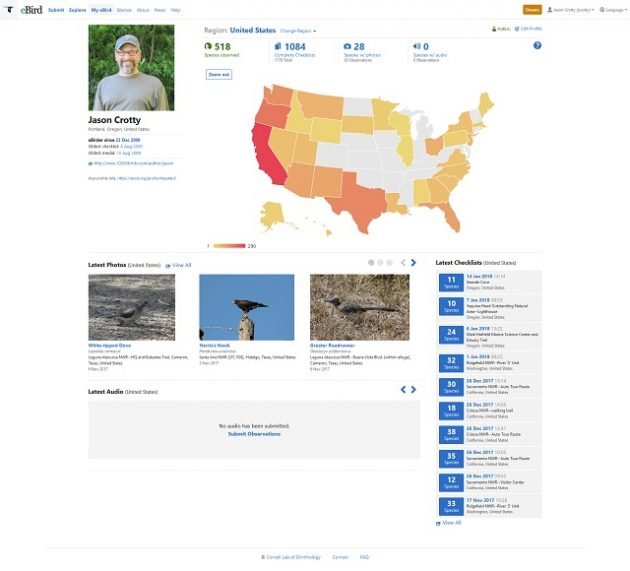Open the Jason Crotty account dropdown
Image resolution: width=630 pixels, height=571 pixels.
(571, 10)
